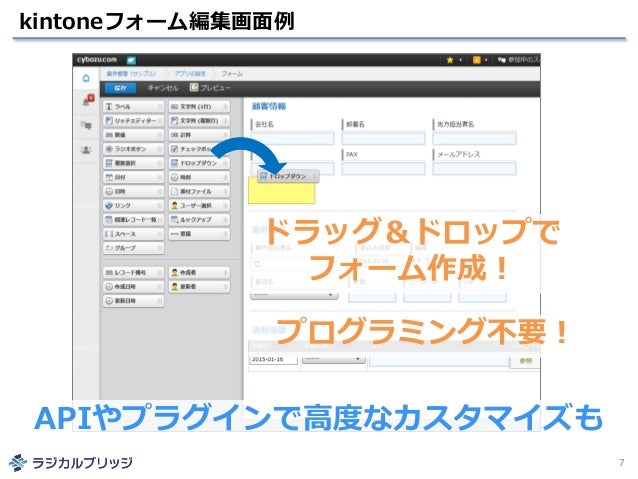Open the speech bubbles sidebar icon

[x=86, y=125]
